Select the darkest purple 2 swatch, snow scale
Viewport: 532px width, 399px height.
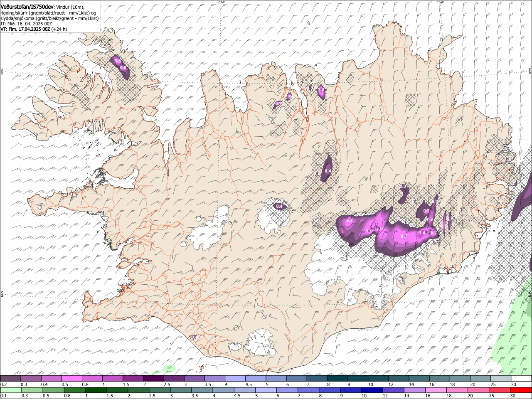153,378
